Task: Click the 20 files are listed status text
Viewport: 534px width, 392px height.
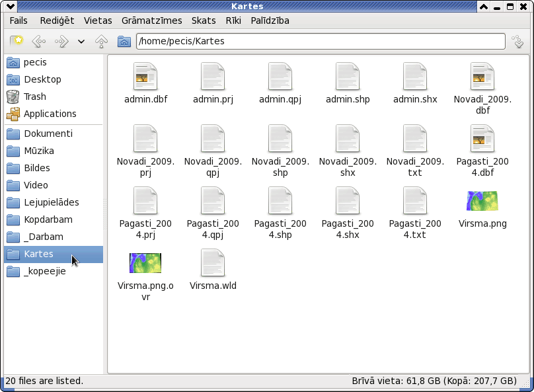Action: click(x=44, y=381)
